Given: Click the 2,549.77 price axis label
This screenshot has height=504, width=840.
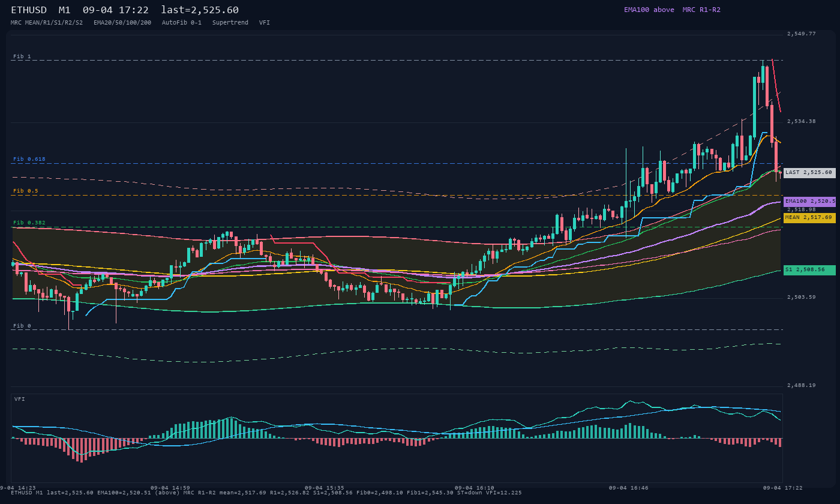Looking at the screenshot, I should click(802, 34).
